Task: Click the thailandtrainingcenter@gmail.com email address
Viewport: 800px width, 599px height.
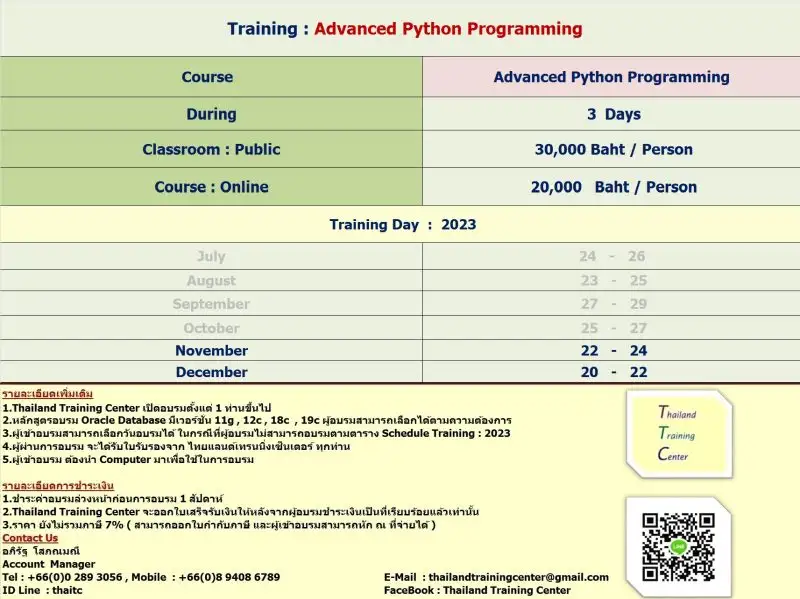Action: click(x=515, y=577)
